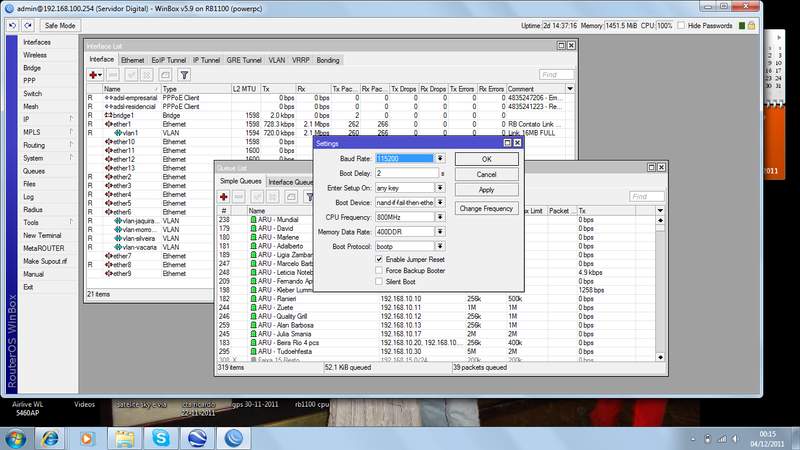Open Queues from the left sidebar menu
This screenshot has width=800, height=450.
36,171
